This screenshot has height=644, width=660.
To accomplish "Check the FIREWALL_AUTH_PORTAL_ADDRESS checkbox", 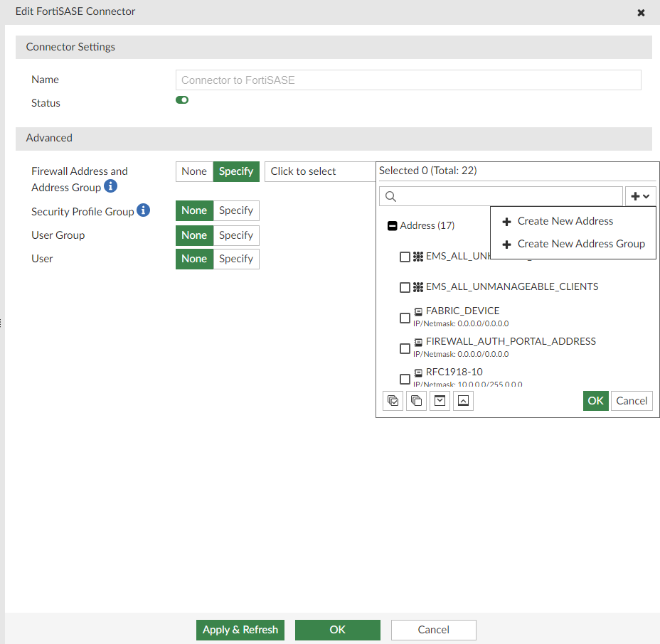I will (405, 348).
